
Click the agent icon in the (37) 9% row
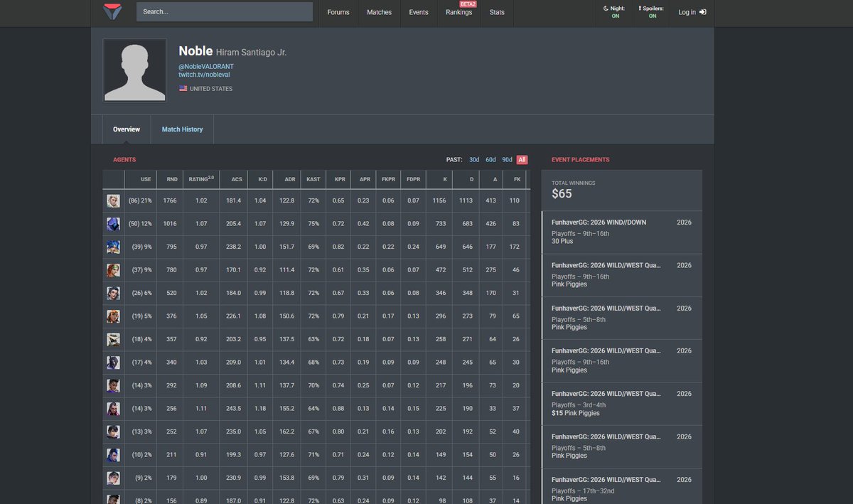pyautogui.click(x=113, y=270)
